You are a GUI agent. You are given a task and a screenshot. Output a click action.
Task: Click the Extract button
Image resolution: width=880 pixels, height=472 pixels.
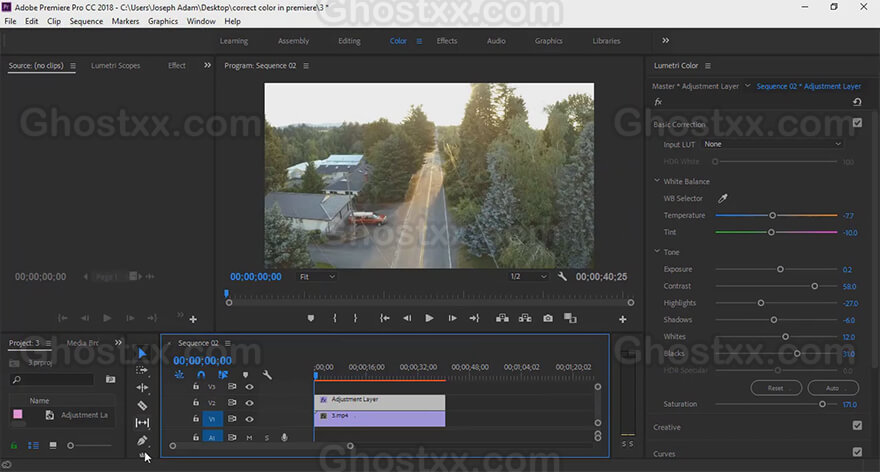[525, 318]
